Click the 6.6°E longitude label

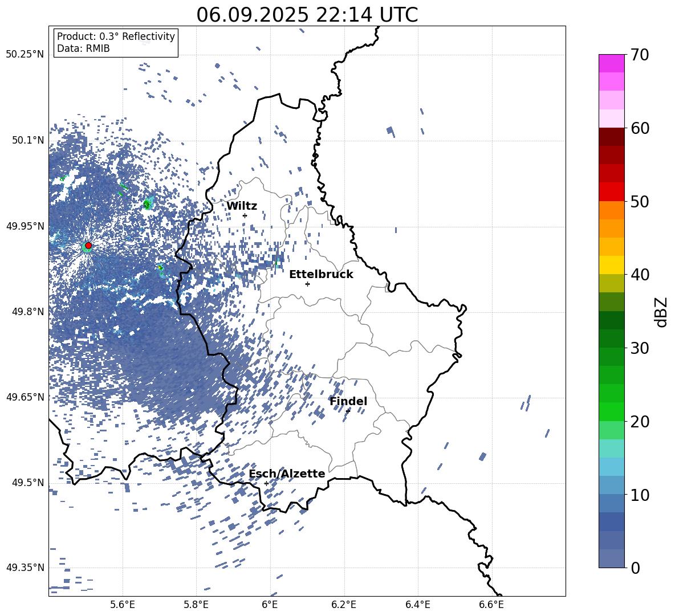(x=491, y=605)
